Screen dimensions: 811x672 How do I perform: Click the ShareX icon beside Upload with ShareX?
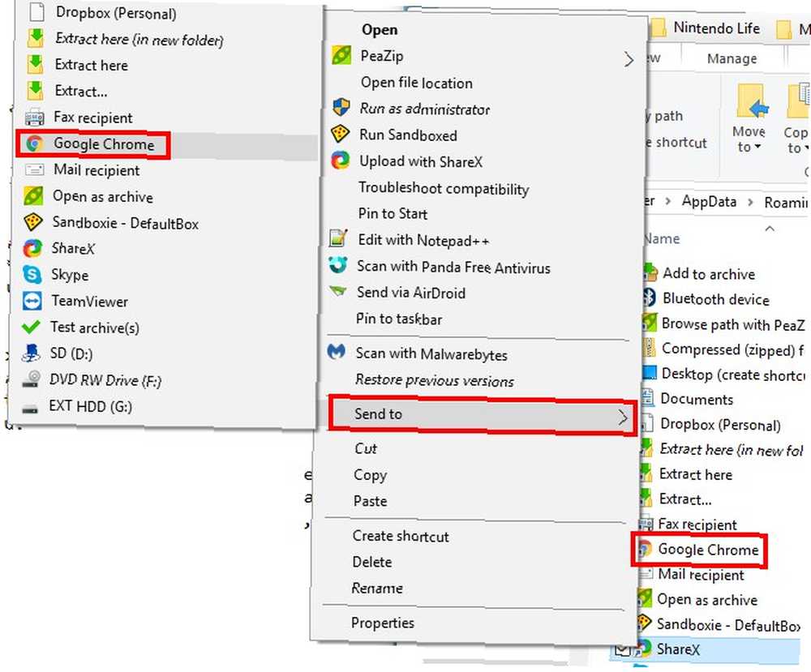[x=340, y=161]
